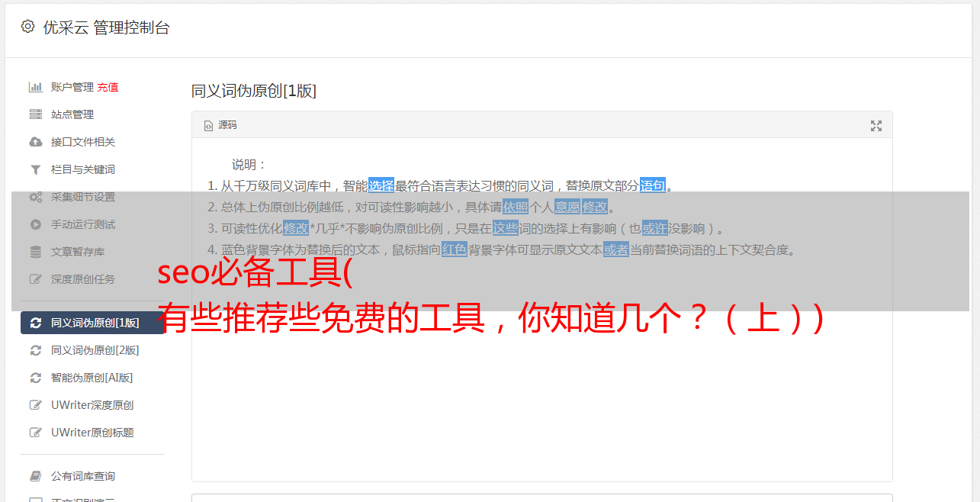Click the 站点管理 server icon

35,114
